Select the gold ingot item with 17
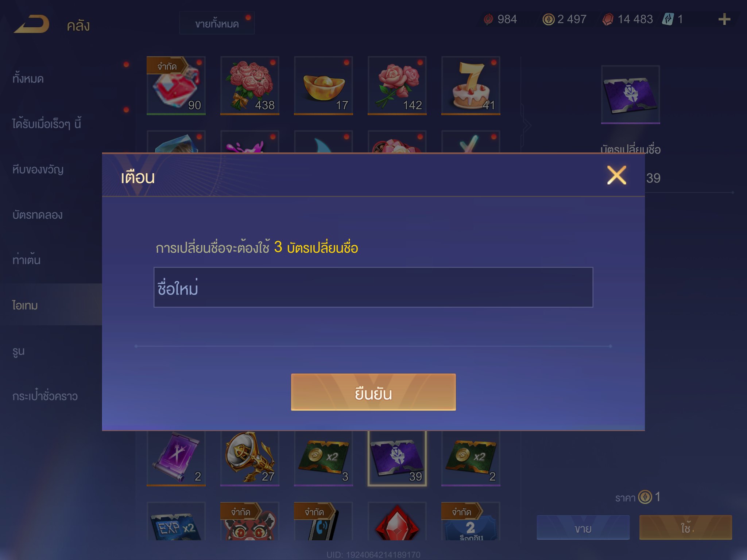747x560 pixels. pos(324,86)
